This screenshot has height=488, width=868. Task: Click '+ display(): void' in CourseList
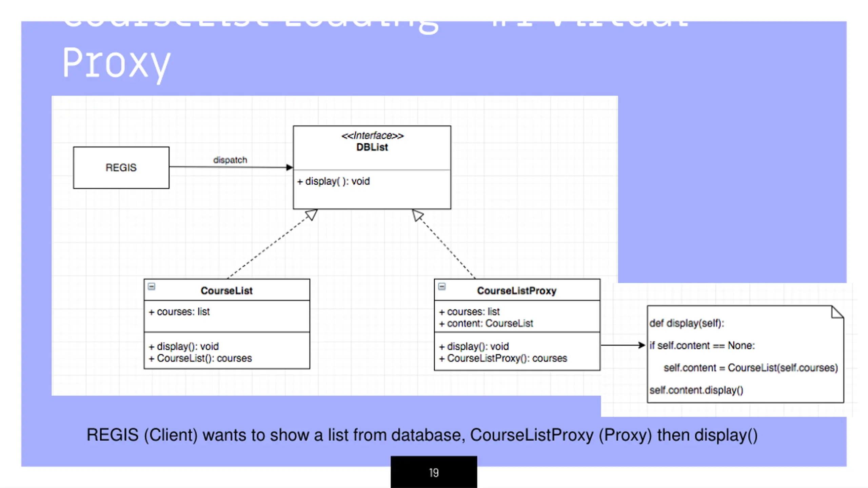click(184, 346)
